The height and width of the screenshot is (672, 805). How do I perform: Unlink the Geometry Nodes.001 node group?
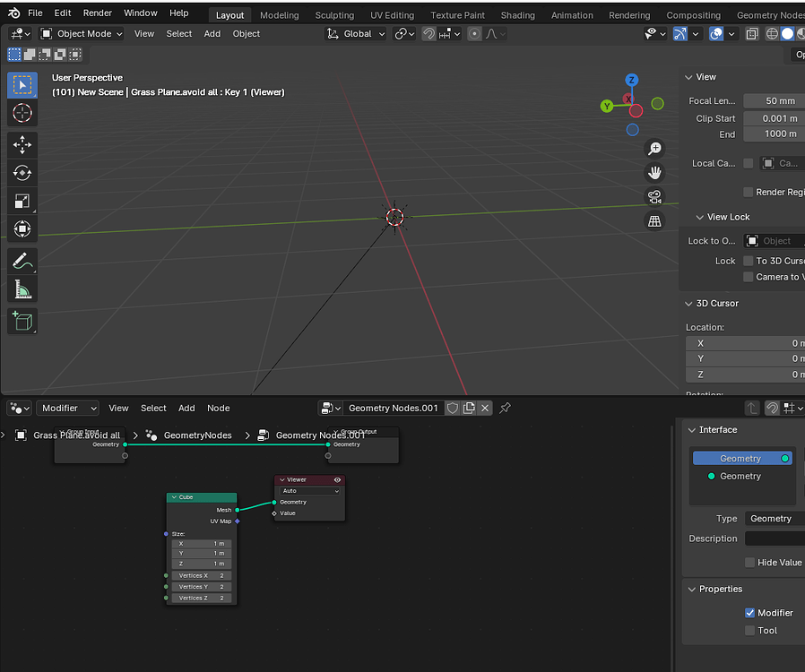[485, 409]
